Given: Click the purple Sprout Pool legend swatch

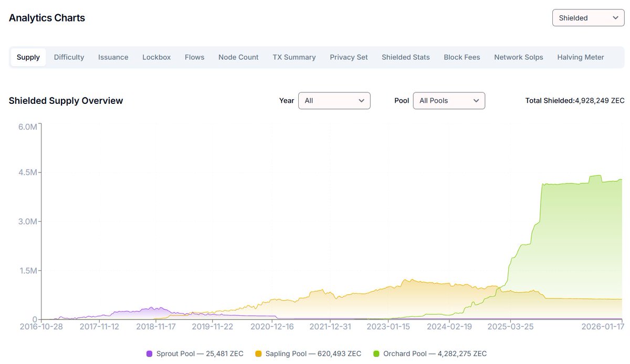Looking at the screenshot, I should pyautogui.click(x=150, y=354).
